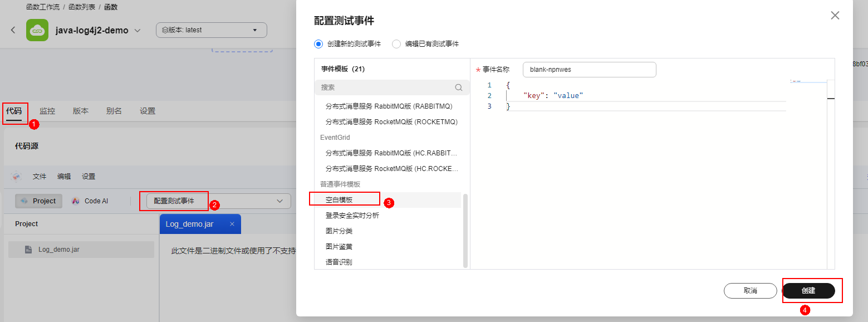Select the 编辑已有测试事件 radio button
Image resolution: width=868 pixels, height=322 pixels.
click(396, 44)
